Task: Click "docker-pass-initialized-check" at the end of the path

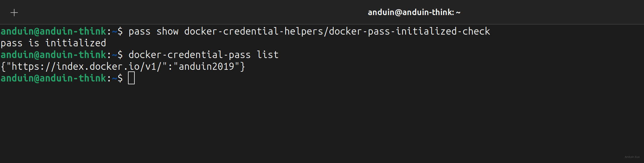Action: tap(409, 31)
